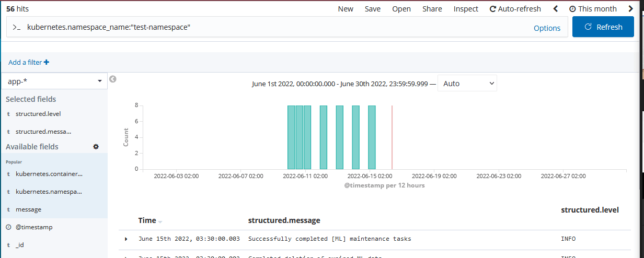Click the query input containing test-namespace
Screen dimensions: 644x258
pos(261,27)
